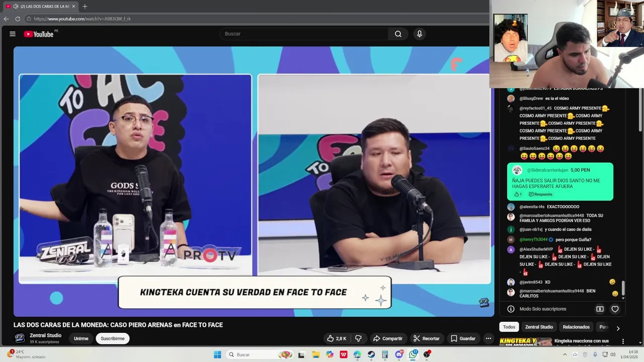Click Respuesta on the Super Chat

pyautogui.click(x=540, y=194)
